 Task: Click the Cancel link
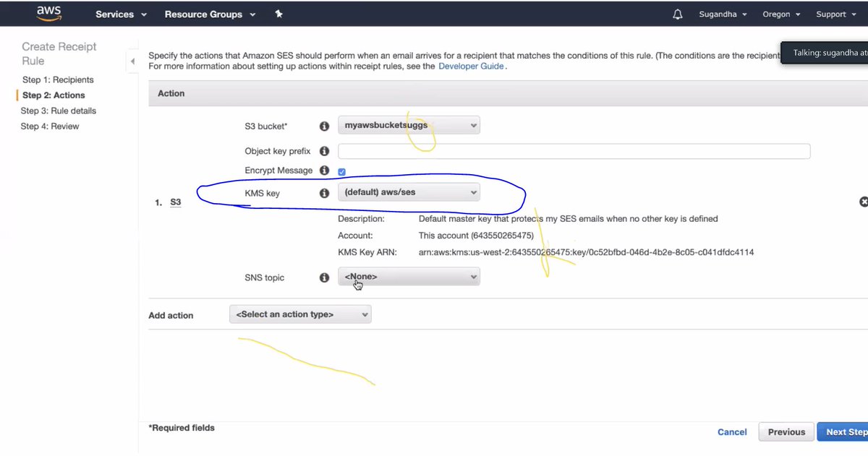pos(732,432)
